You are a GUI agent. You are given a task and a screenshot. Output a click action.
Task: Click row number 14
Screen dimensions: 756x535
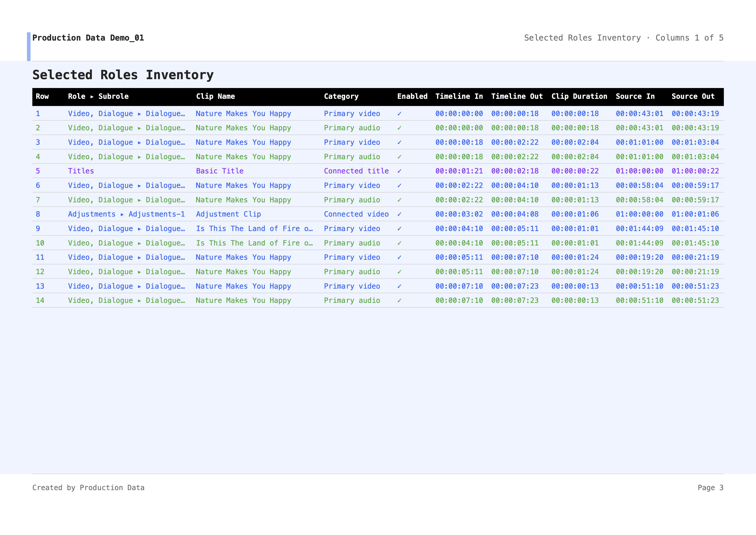tap(40, 301)
